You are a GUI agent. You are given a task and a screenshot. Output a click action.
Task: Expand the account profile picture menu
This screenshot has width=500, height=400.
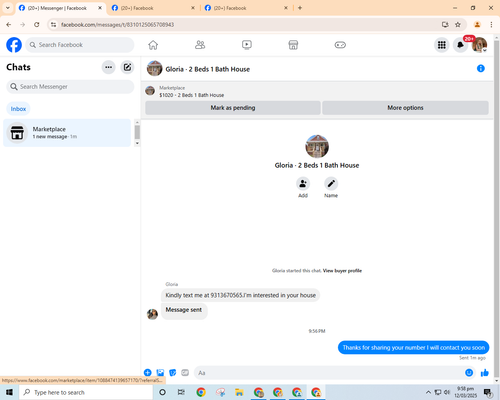tap(479, 45)
